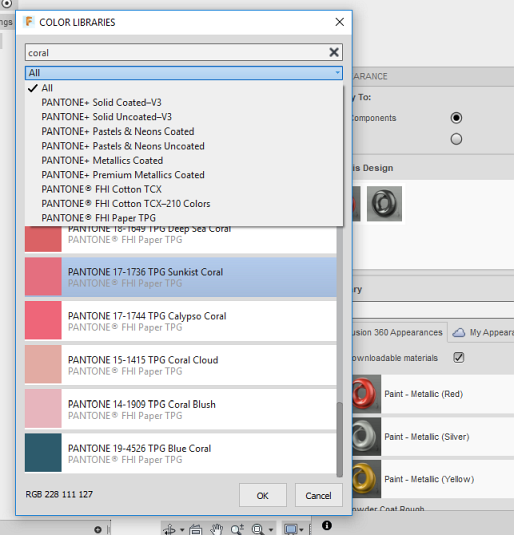The height and width of the screenshot is (535, 514).
Task: Pick the Deep Sea Coral swatch
Action: pos(43,239)
